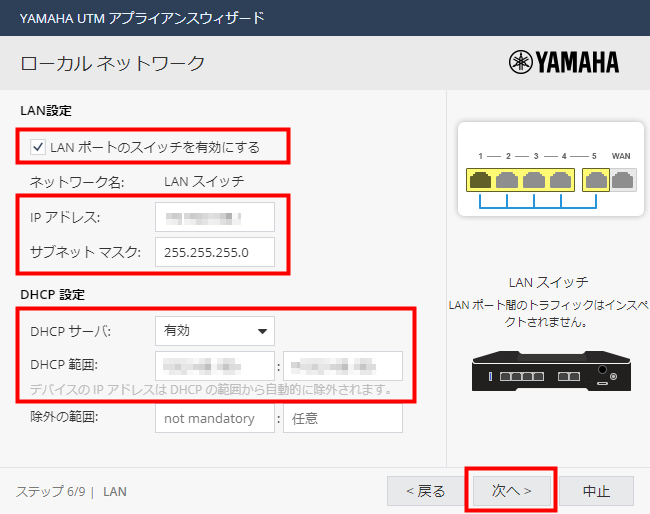
Task: Open the DHCP サーバ dropdown
Action: 214,331
